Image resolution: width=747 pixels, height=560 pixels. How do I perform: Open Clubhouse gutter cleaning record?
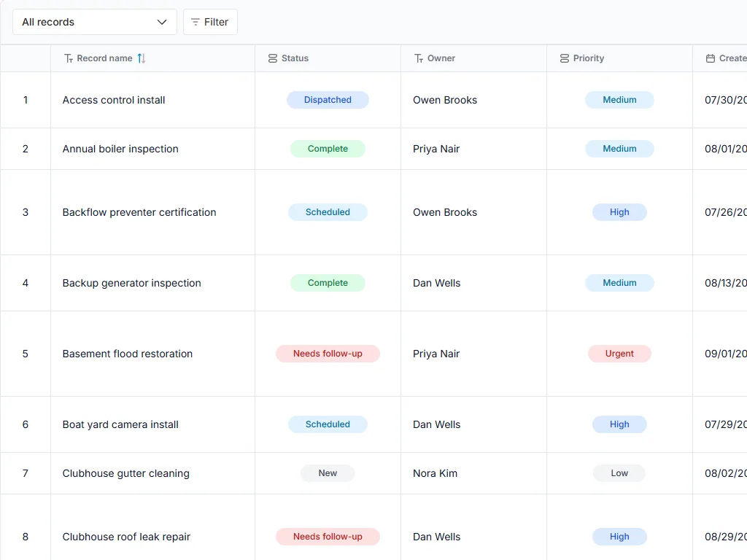click(125, 473)
